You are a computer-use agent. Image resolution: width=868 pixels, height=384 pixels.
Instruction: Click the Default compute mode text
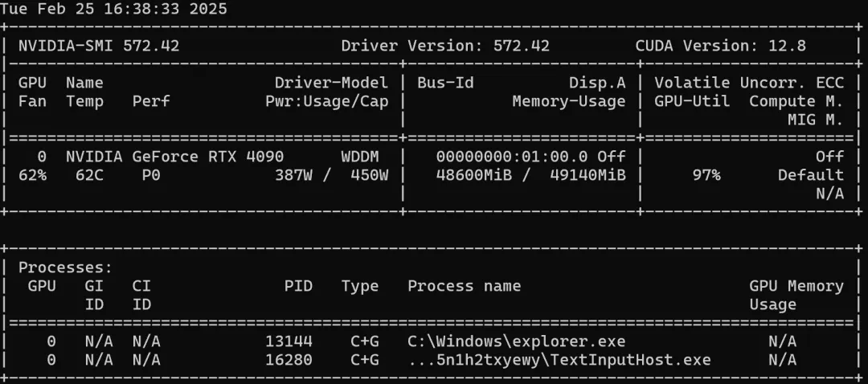click(x=810, y=174)
